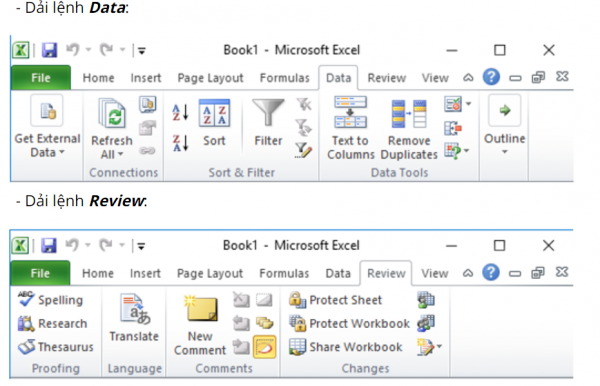
Task: Switch to Home tab in upper window
Action: pos(98,78)
